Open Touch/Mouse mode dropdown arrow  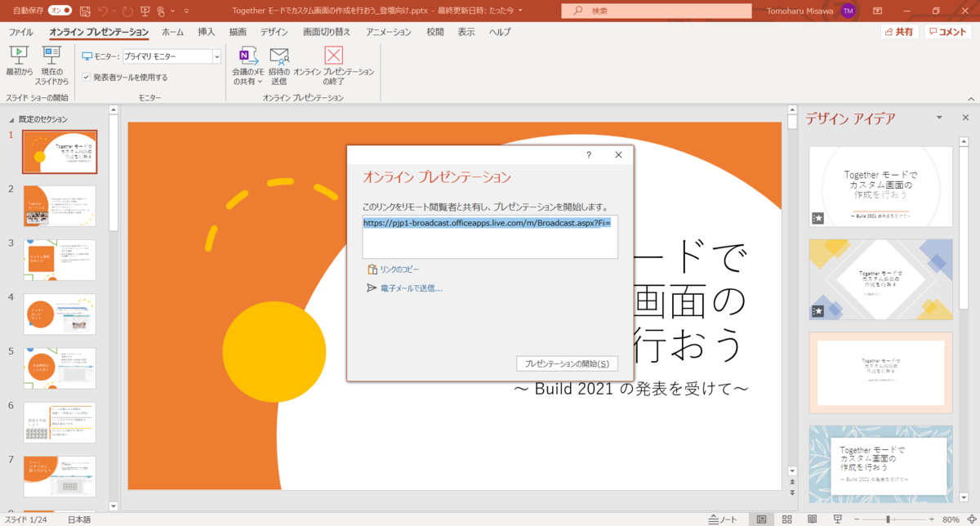pos(171,11)
